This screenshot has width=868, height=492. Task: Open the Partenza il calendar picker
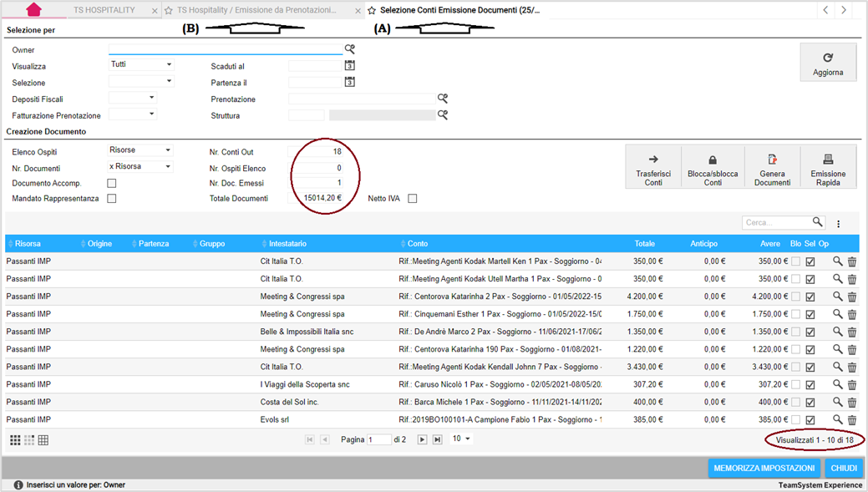349,82
